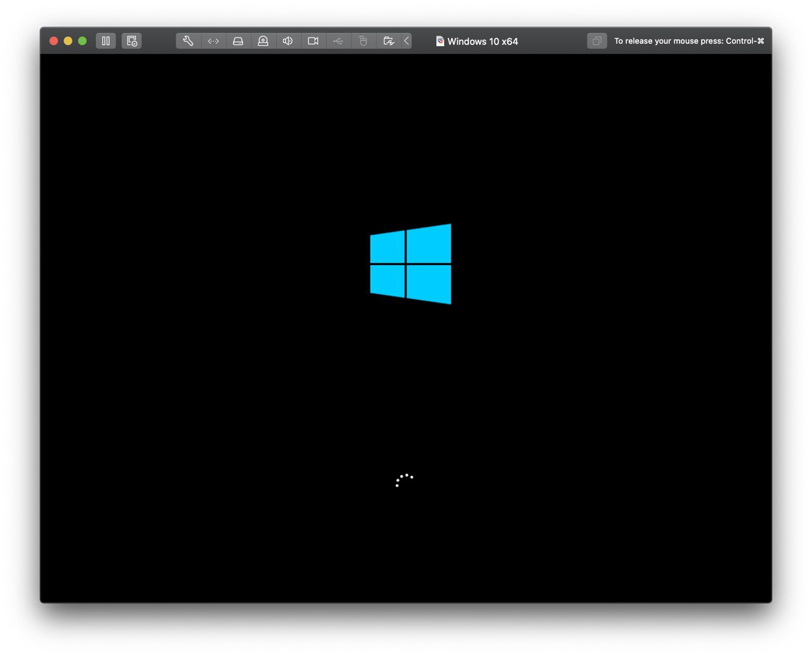Click the Windows logo in guest display
812x656 pixels.
410,264
